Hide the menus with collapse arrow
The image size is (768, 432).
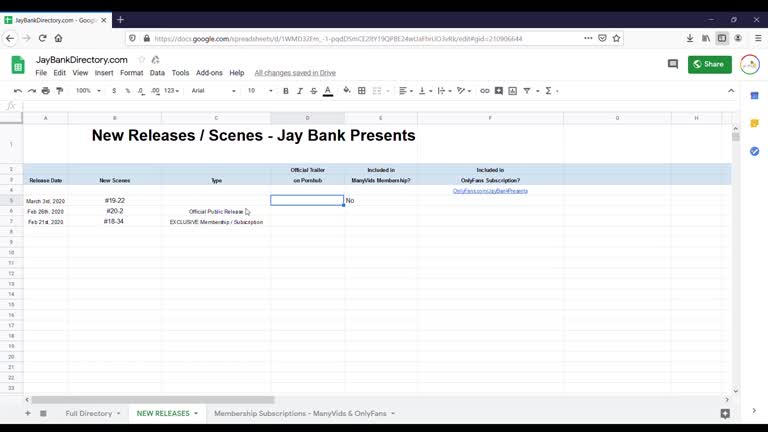tap(731, 91)
